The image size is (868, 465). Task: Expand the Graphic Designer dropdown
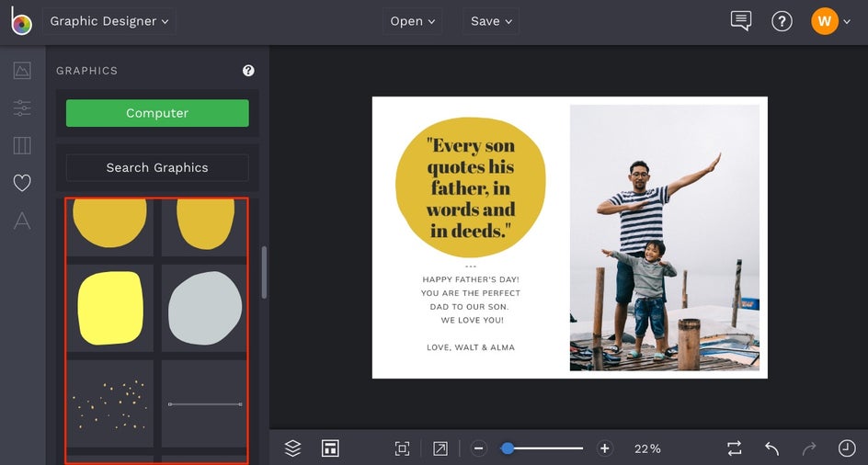[109, 21]
